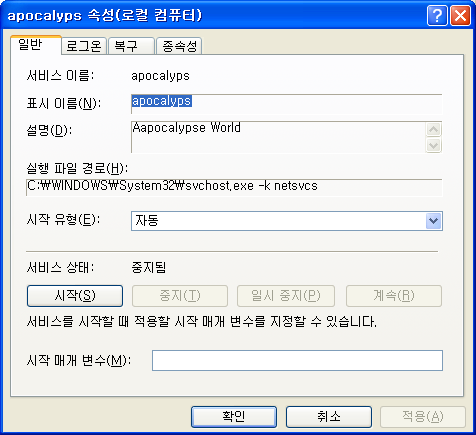Expand the 시작 유형 dropdown arrow
476x435 pixels.
434,221
